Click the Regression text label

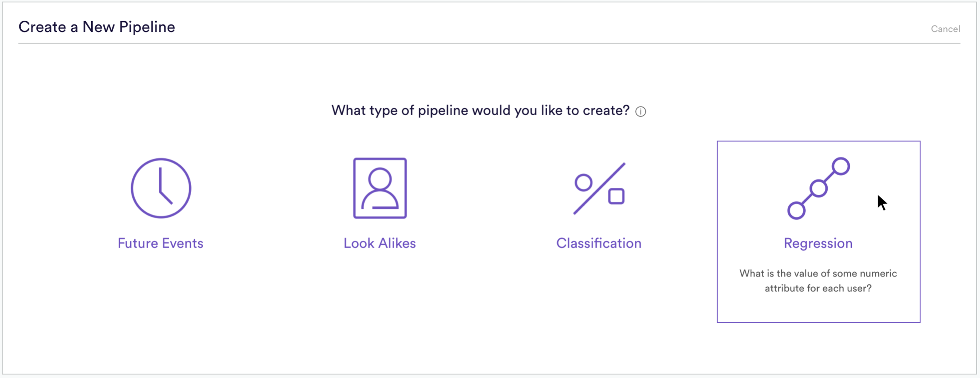point(818,244)
